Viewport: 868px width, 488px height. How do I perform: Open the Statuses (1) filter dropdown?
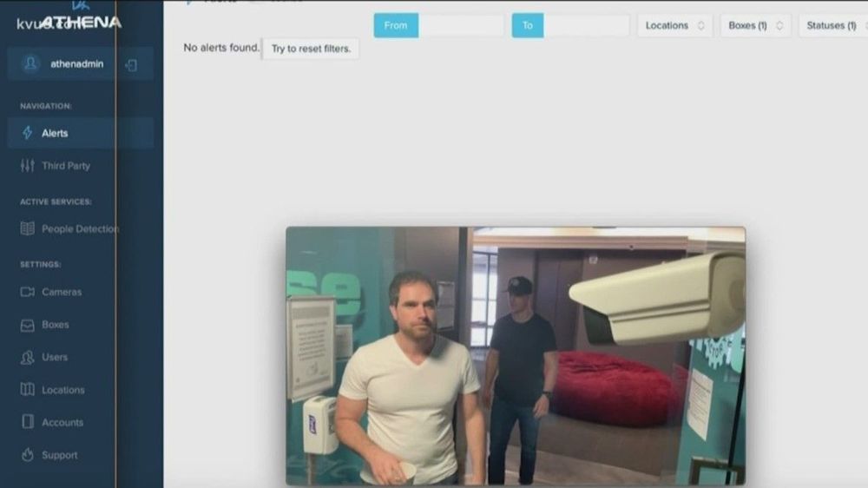coord(832,25)
